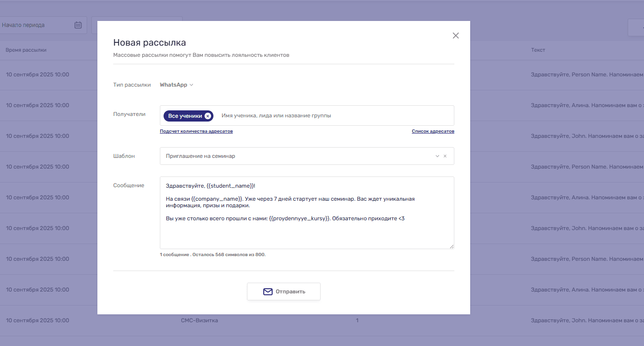
Task: Open the Список адресатов link
Action: (x=433, y=131)
